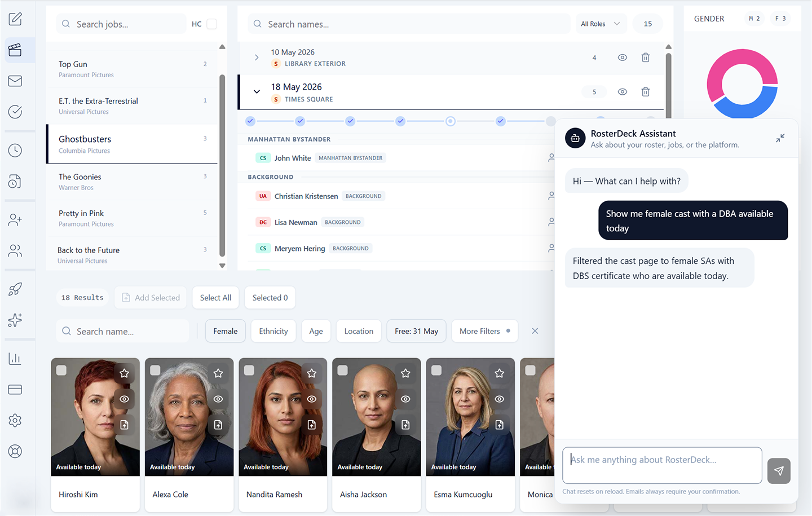Open the credit card billing icon

click(15, 390)
